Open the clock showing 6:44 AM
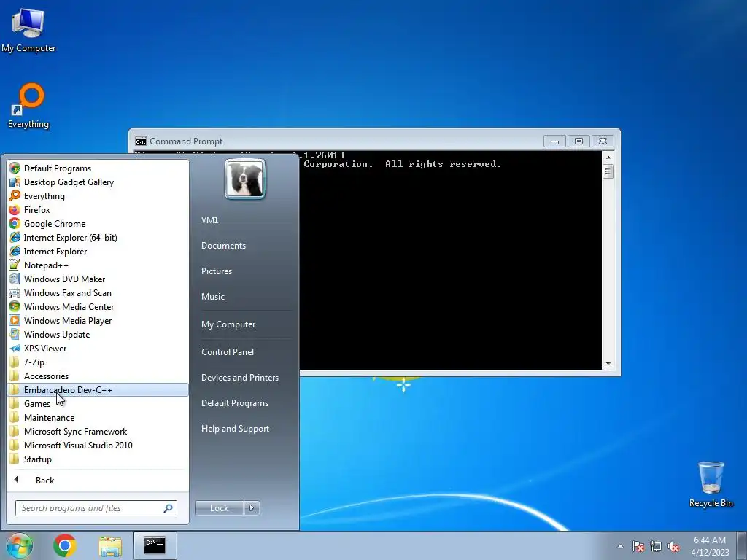 pos(710,545)
